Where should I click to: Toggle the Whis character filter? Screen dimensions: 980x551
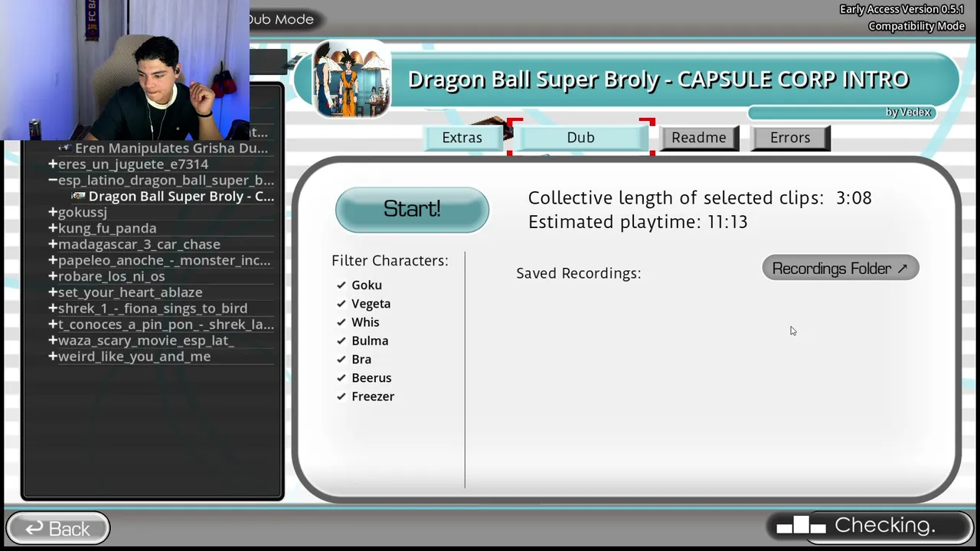pos(341,322)
